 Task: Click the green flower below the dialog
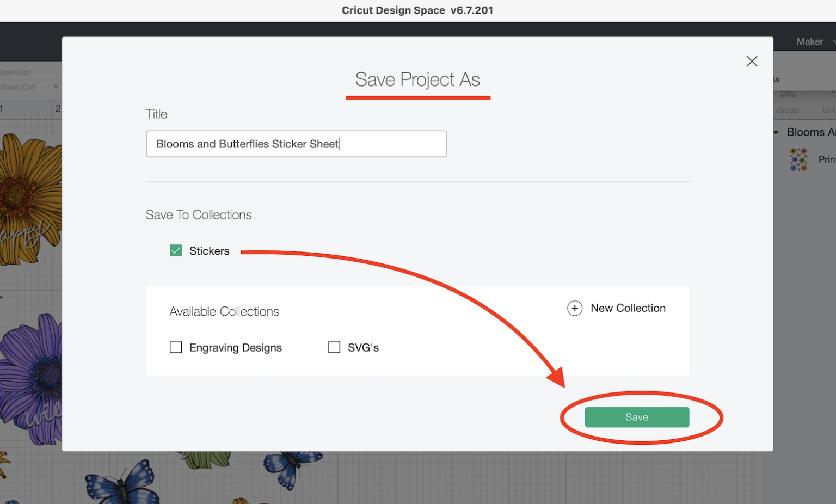tap(207, 460)
